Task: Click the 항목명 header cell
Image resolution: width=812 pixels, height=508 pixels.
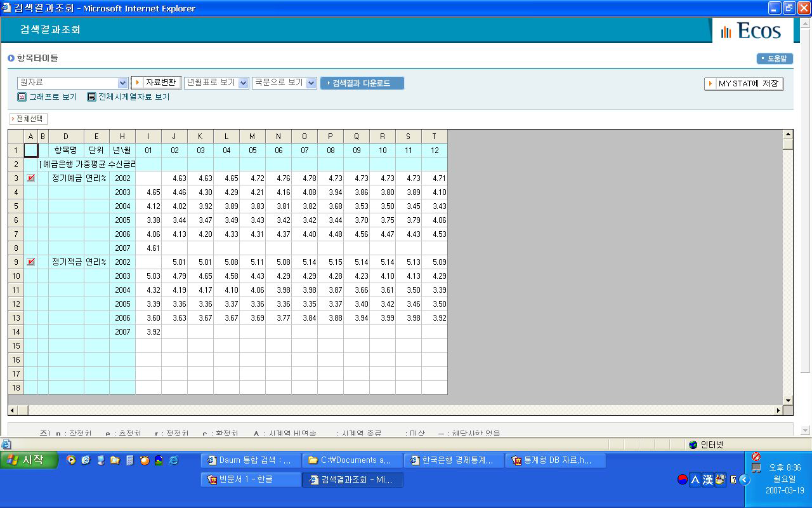Action: pyautogui.click(x=66, y=150)
